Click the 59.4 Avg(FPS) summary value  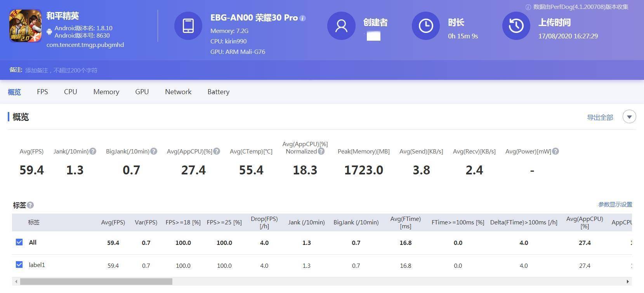point(32,170)
